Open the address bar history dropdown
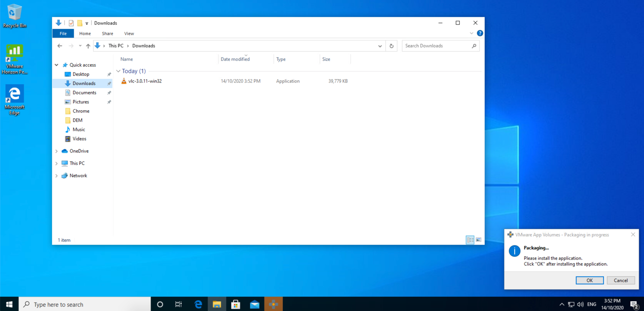644x311 pixels. pyautogui.click(x=380, y=46)
